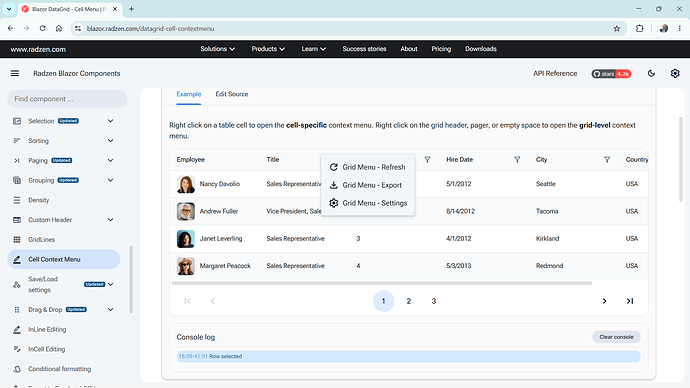Bookmark this page with star icon
This screenshot has height=388, width=690.
coord(617,29)
